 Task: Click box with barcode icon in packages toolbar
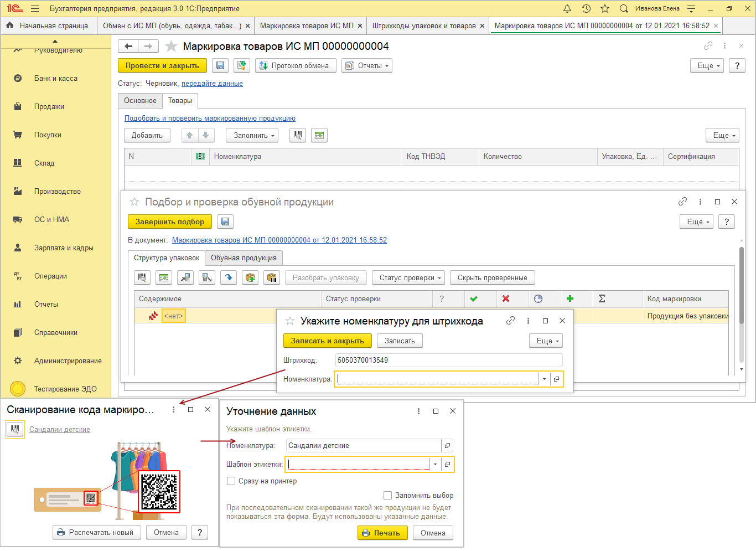(x=272, y=277)
